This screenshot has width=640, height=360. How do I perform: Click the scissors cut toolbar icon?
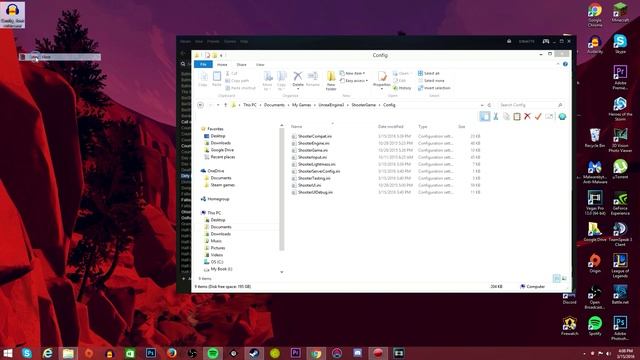[496, 116]
